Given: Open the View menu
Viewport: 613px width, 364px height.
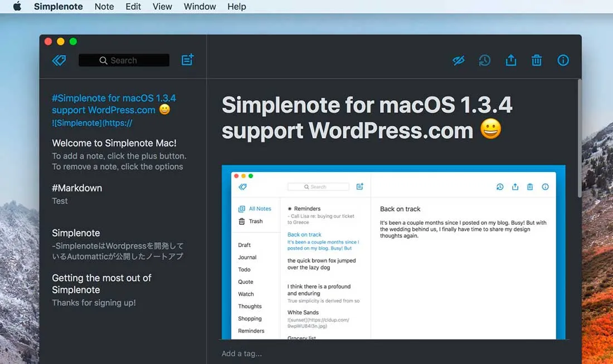Looking at the screenshot, I should pyautogui.click(x=162, y=7).
